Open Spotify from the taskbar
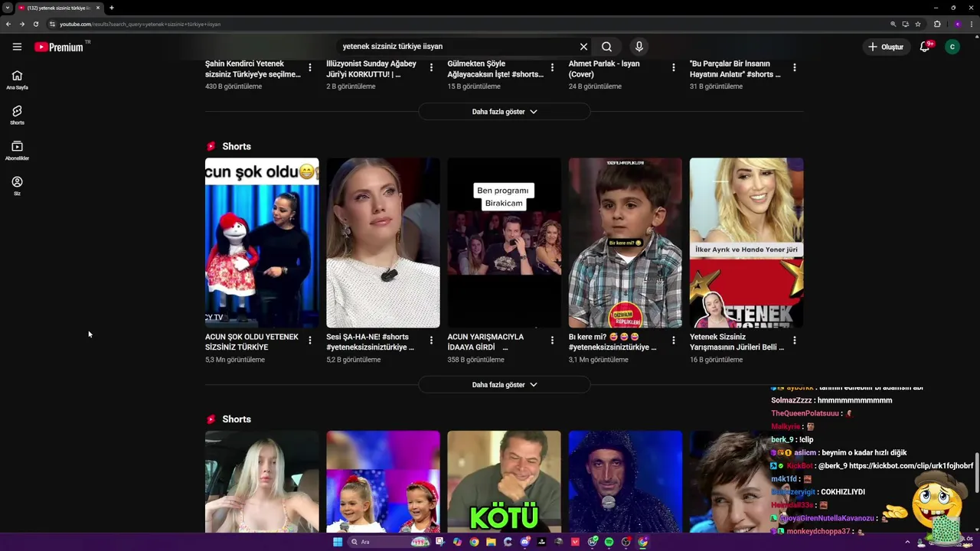Viewport: 980px width, 551px height. point(609,542)
